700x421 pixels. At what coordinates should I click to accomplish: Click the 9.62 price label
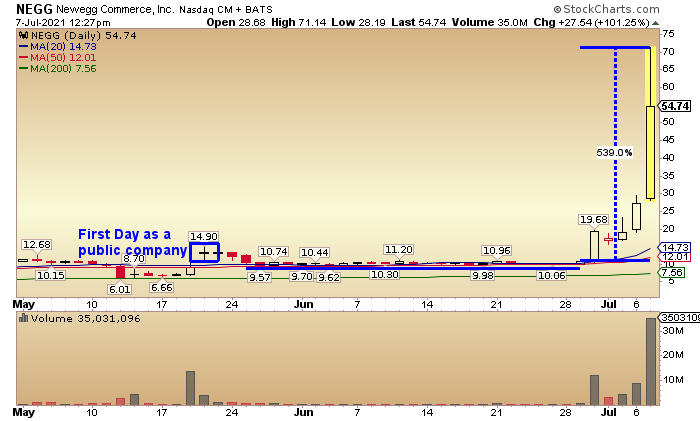(x=329, y=277)
